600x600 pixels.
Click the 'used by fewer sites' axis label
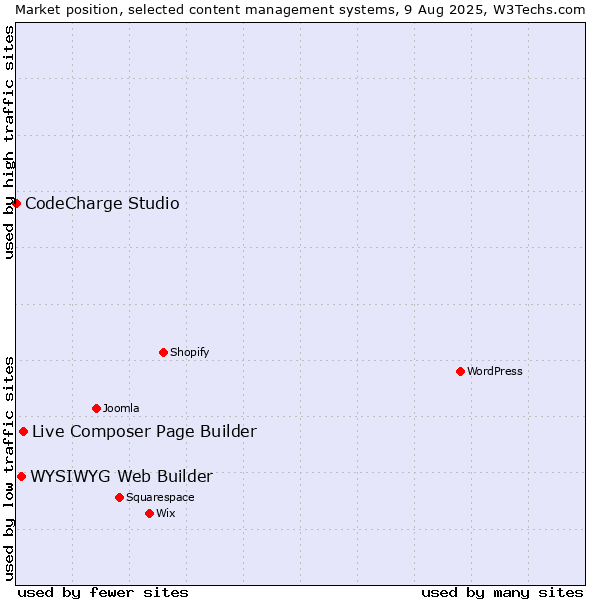point(103,593)
